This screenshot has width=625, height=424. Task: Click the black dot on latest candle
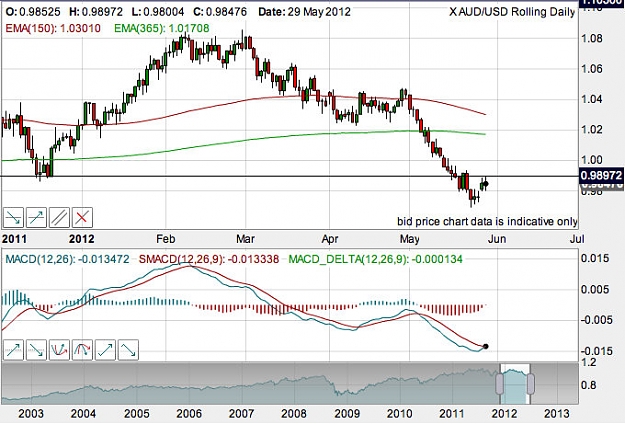click(x=485, y=184)
